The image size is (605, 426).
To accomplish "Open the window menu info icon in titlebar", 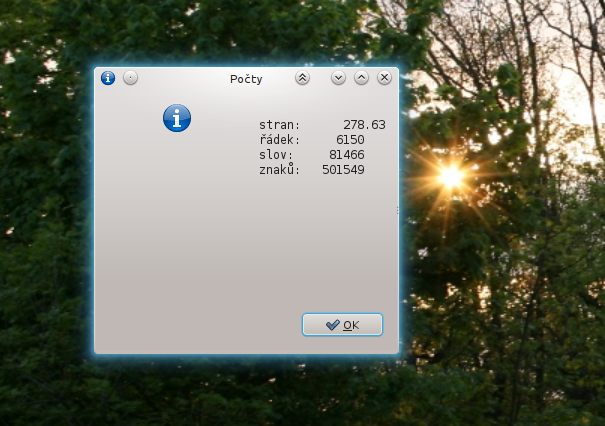I will tap(108, 78).
